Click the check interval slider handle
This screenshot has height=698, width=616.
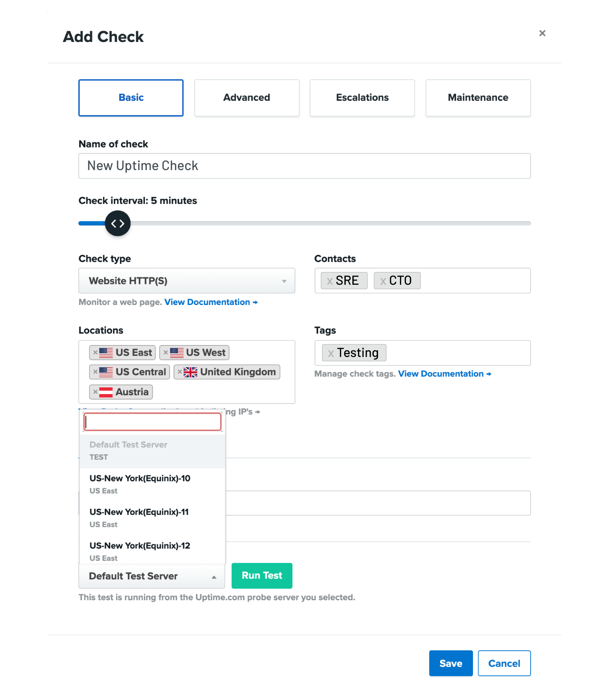pyautogui.click(x=118, y=223)
